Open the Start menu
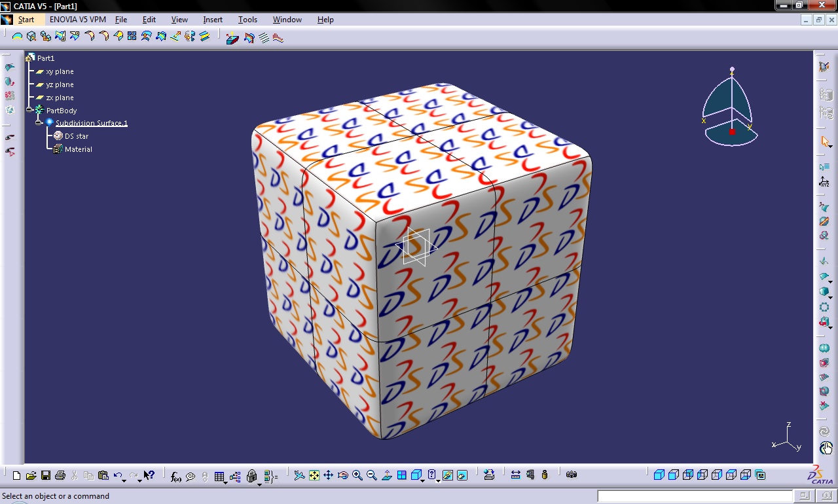Image resolution: width=838 pixels, height=504 pixels. [26, 20]
